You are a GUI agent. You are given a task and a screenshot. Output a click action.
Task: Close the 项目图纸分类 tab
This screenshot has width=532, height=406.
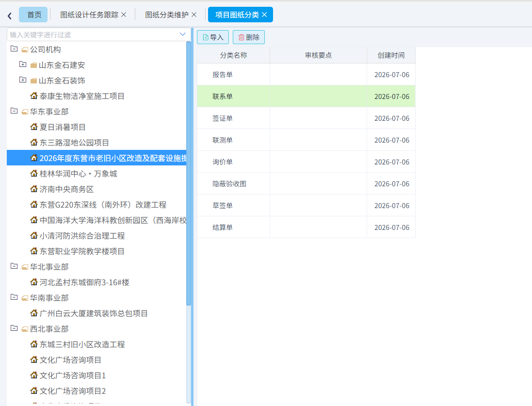point(264,15)
